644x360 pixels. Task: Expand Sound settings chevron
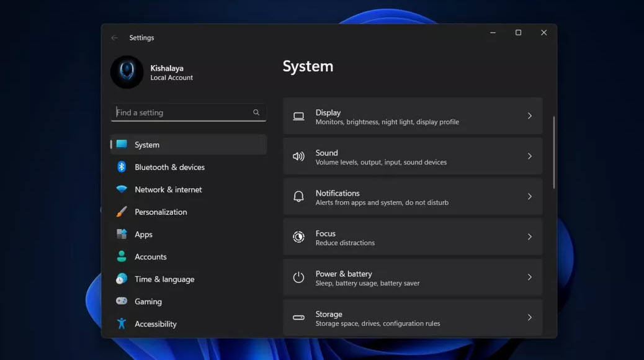click(x=530, y=156)
